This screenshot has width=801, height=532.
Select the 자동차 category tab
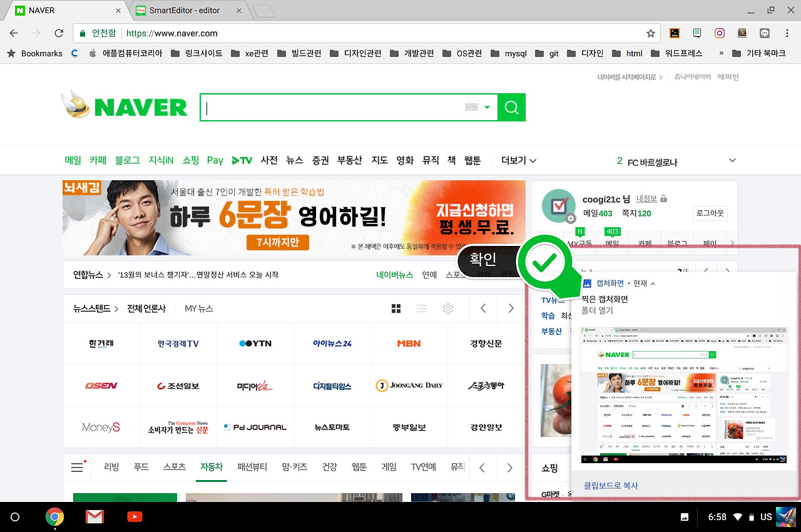[211, 466]
